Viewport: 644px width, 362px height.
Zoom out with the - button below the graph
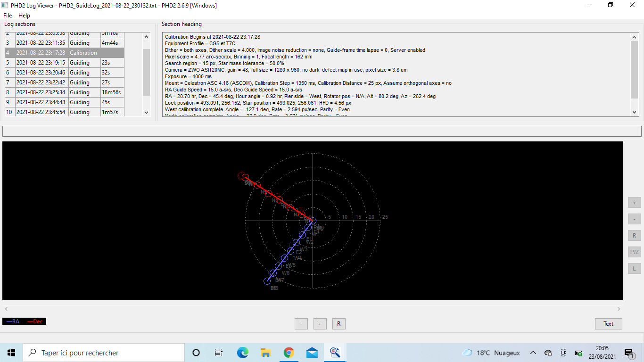301,324
